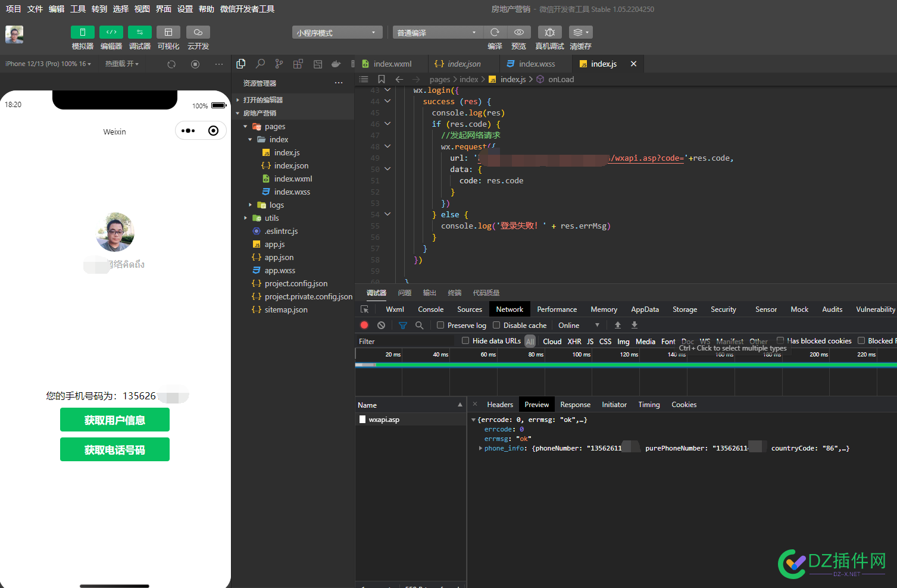Screen dimensions: 897x588
Task: Collapse the pages folder in file tree
Action: [x=245, y=126]
